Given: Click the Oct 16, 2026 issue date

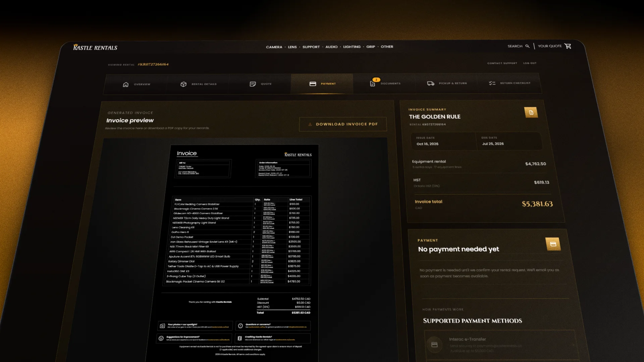Looking at the screenshot, I should pos(427,144).
